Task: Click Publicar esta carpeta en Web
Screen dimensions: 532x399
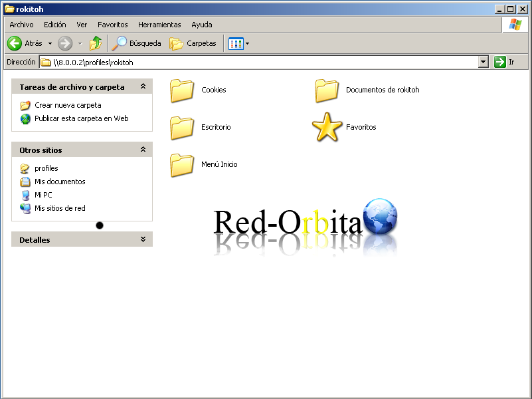Action: tap(82, 118)
